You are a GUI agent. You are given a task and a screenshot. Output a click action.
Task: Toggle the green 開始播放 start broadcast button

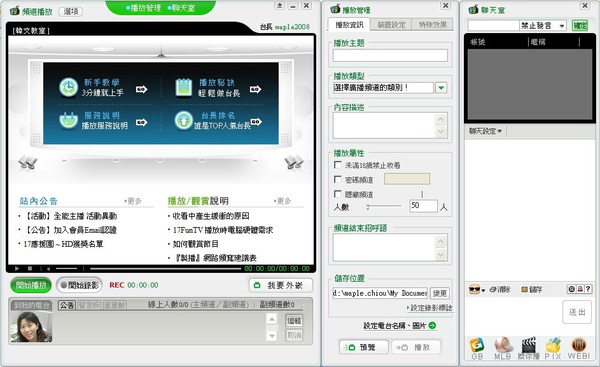(31, 285)
